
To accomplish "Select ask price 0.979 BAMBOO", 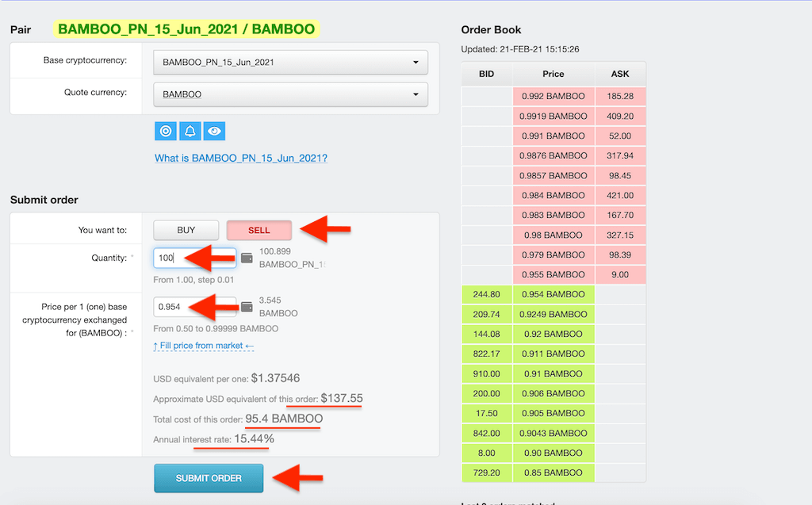I will 553,254.
